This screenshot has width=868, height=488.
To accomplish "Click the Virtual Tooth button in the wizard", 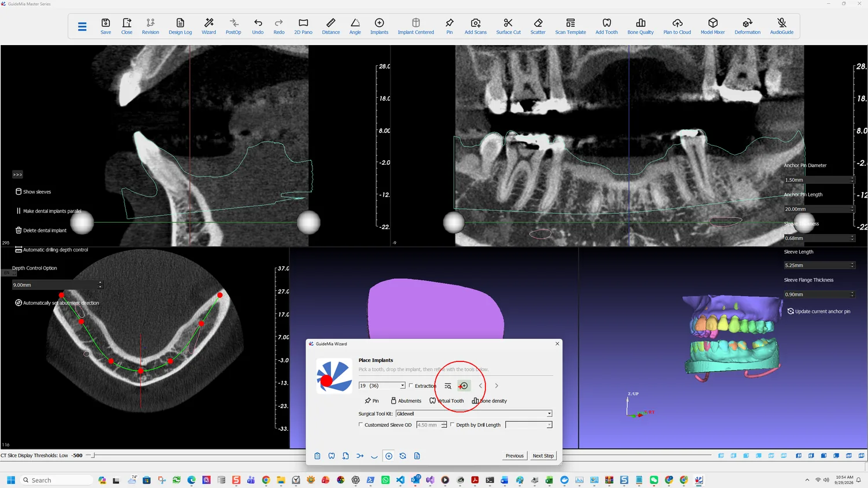I will pyautogui.click(x=447, y=401).
